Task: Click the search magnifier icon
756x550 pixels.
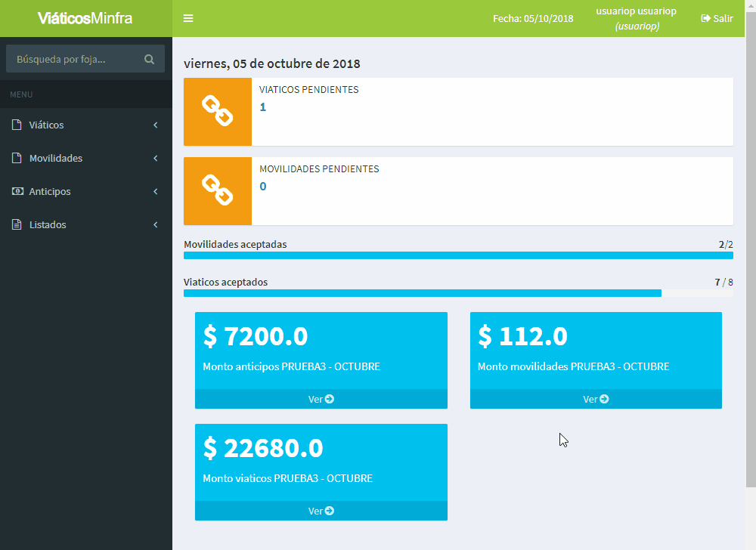Action: click(x=149, y=59)
